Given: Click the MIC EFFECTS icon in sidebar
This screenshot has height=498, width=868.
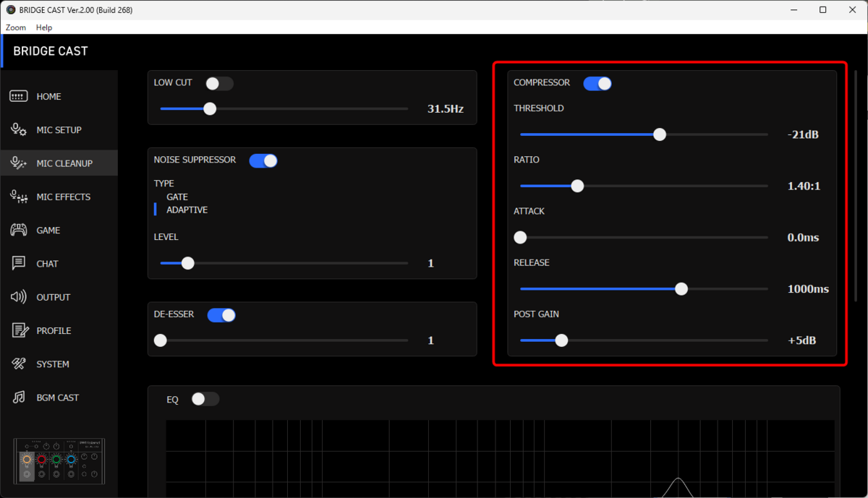Looking at the screenshot, I should point(19,197).
